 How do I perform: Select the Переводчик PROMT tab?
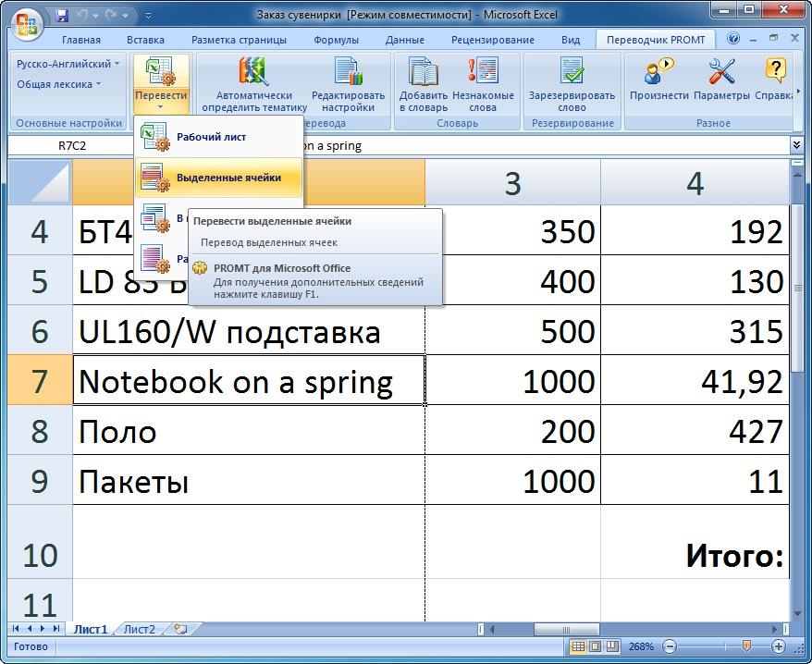(656, 40)
